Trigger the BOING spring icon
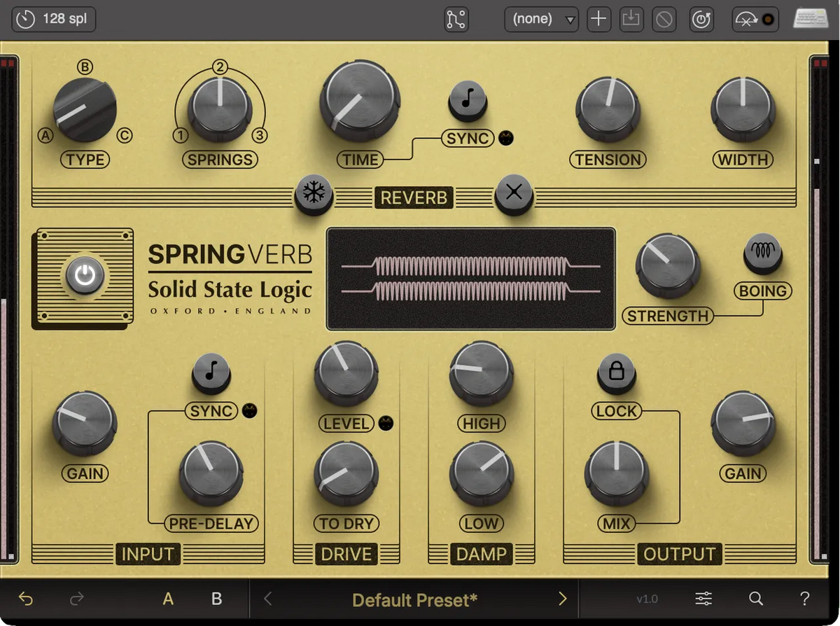Screen dimensions: 840x626 [762, 256]
